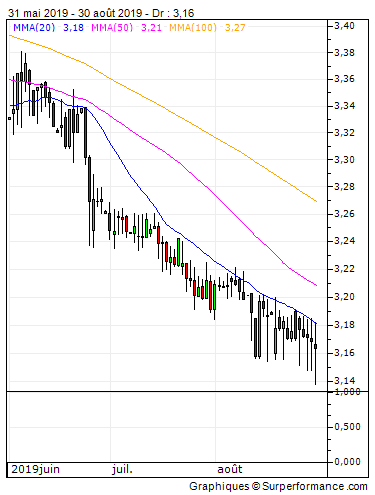The image size is (375, 495).
Task: Select the 2019juin axis label
Action: pyautogui.click(x=36, y=469)
